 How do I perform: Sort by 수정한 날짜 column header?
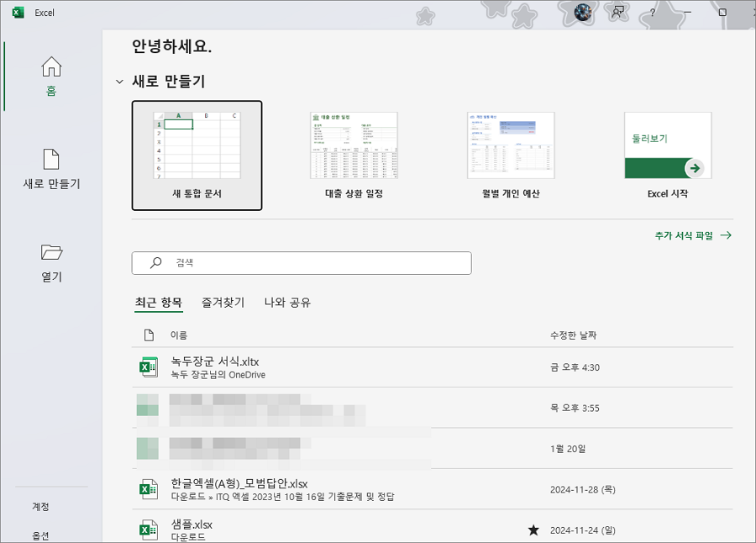pyautogui.click(x=573, y=335)
